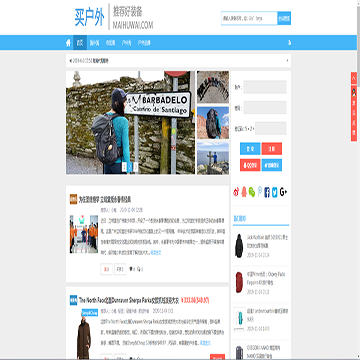The image size is (360, 360).
Task: Open the PayPal-style P icon
Action: (x=260, y=192)
